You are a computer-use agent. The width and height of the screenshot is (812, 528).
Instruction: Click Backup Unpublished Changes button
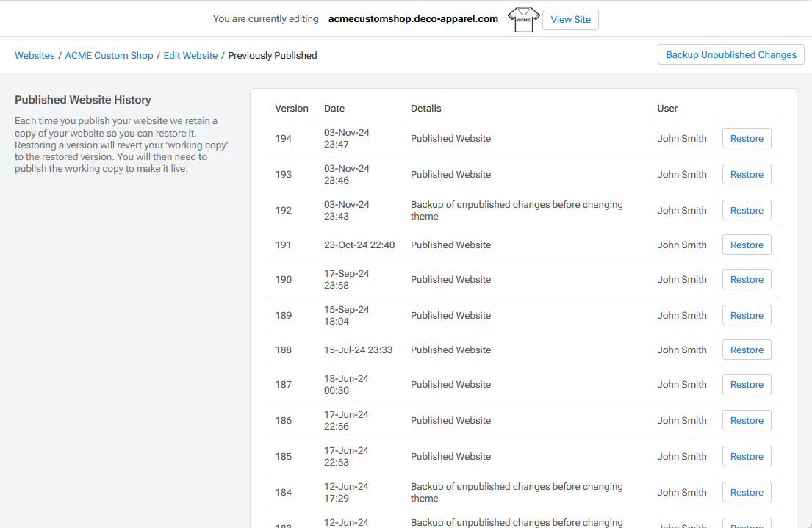730,55
